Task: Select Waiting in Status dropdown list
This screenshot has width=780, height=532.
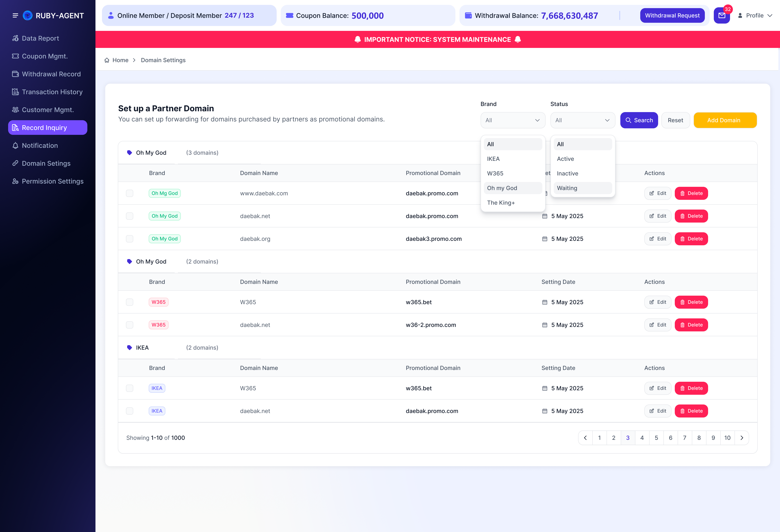Action: click(582, 188)
